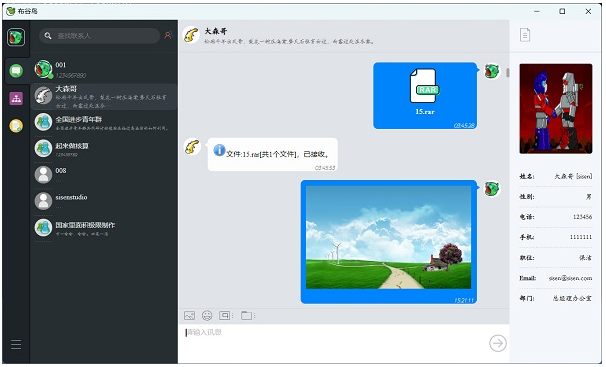Viewport: 606px width, 367px height.
Task: Open the purple organization structure tab
Action: [16, 99]
